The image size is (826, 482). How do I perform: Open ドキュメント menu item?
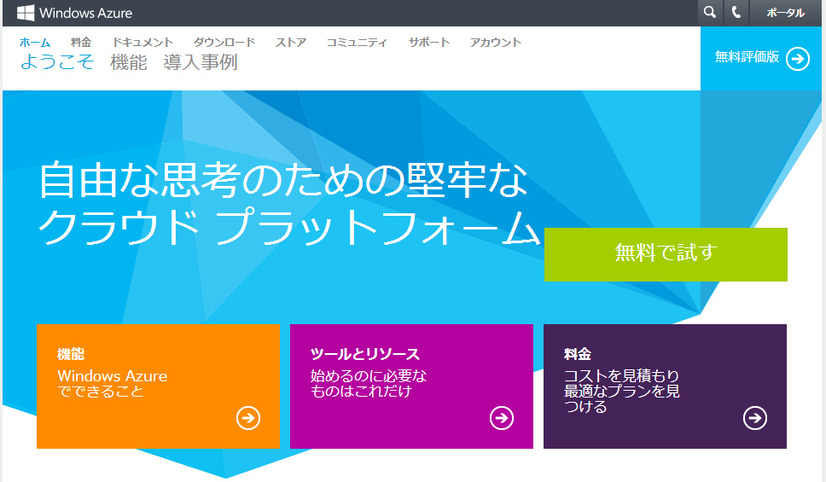(x=143, y=42)
